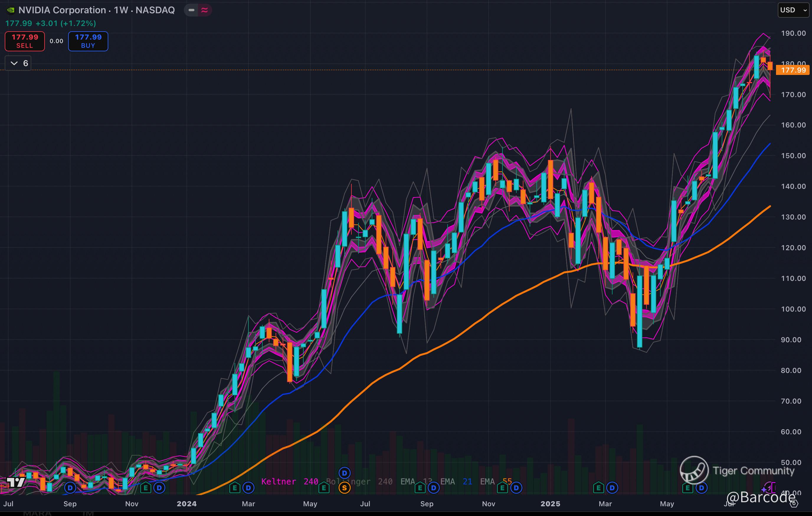Click the red SELL 177.99 button
The width and height of the screenshot is (812, 516).
(24, 41)
